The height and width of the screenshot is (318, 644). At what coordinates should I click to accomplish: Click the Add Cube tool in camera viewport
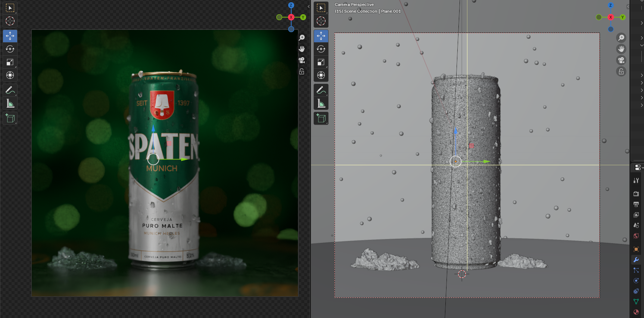321,118
